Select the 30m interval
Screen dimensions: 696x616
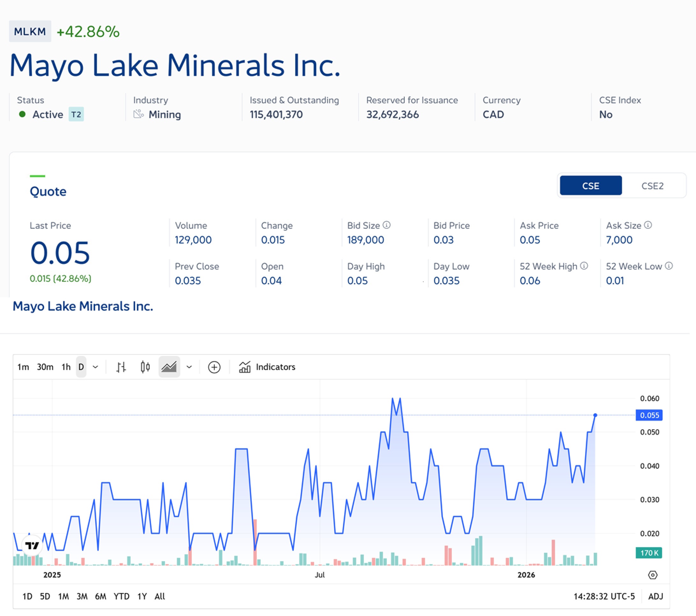(x=45, y=367)
